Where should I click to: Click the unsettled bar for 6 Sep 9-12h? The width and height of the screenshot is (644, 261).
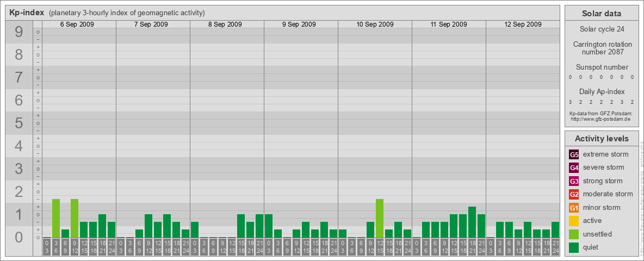tap(75, 219)
